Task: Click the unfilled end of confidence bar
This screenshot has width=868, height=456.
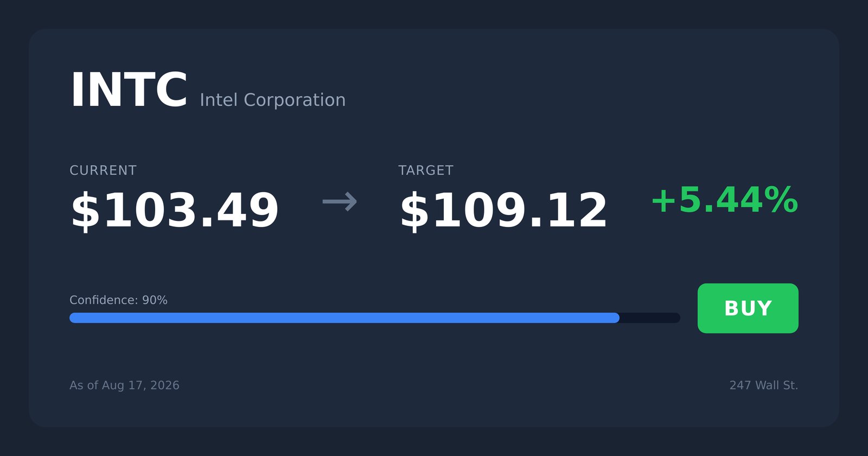Action: click(x=650, y=318)
